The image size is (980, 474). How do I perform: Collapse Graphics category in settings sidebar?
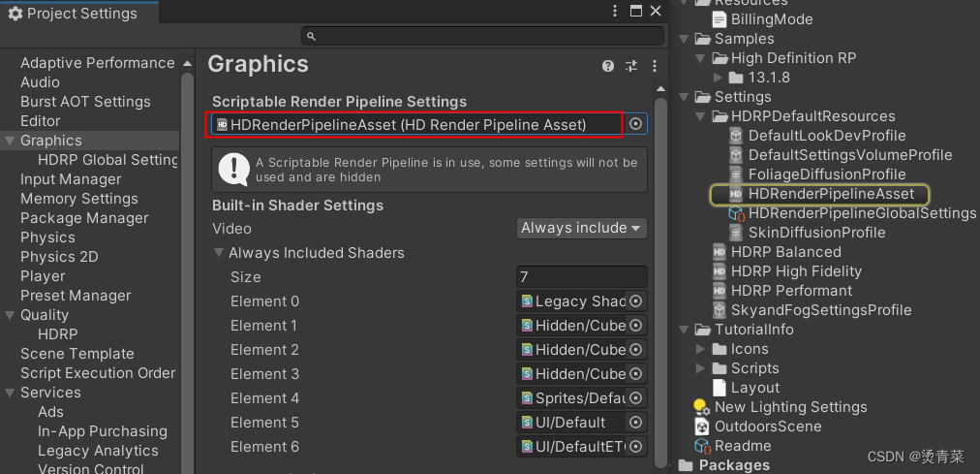point(10,141)
